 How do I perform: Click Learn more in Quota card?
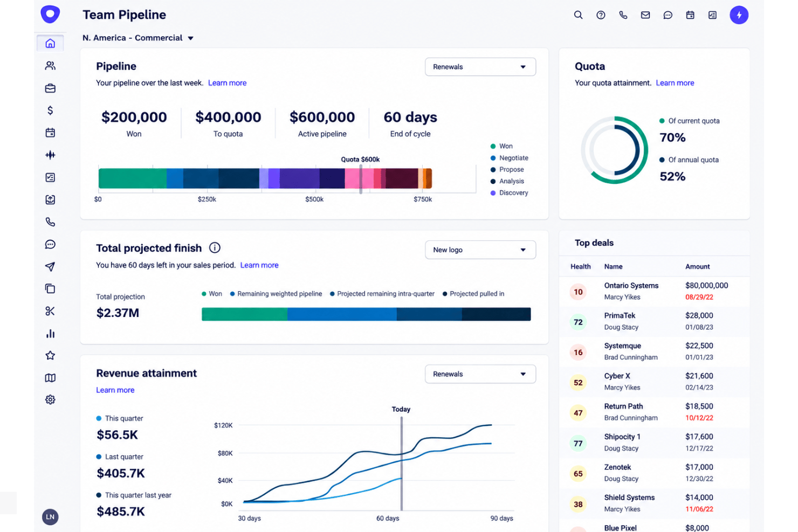click(675, 83)
